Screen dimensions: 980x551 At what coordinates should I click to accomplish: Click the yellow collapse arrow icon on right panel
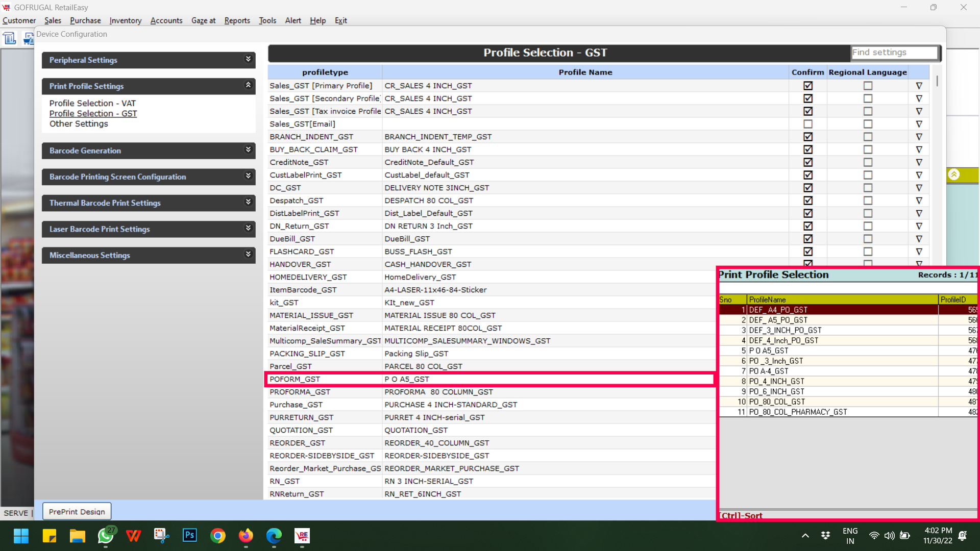[953, 175]
